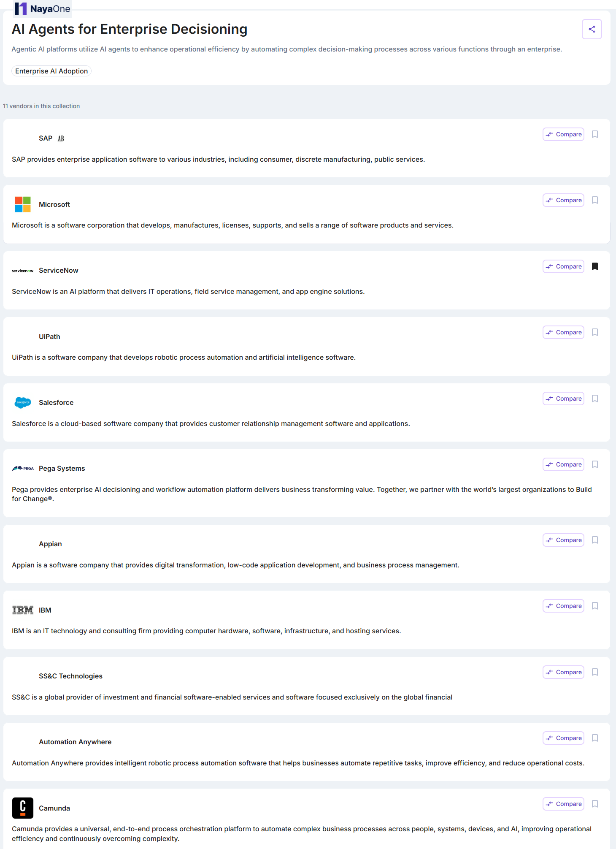Add Microsoft to Compare

point(563,200)
